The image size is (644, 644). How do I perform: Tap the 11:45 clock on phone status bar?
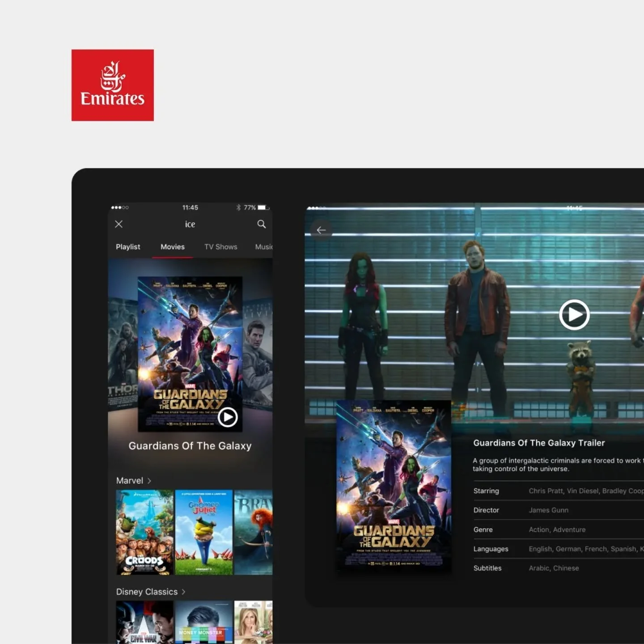point(190,208)
